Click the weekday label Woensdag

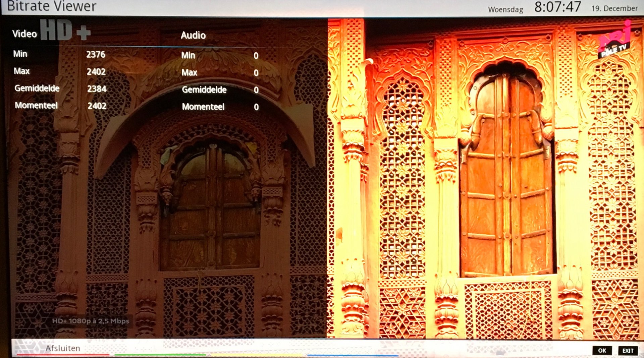pyautogui.click(x=505, y=9)
